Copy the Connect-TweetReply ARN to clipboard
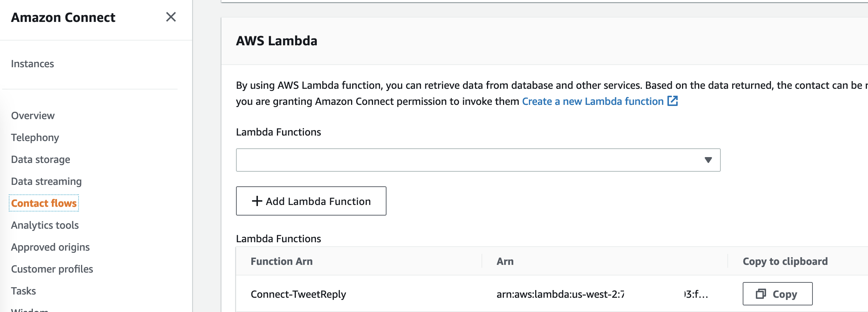 (x=777, y=294)
